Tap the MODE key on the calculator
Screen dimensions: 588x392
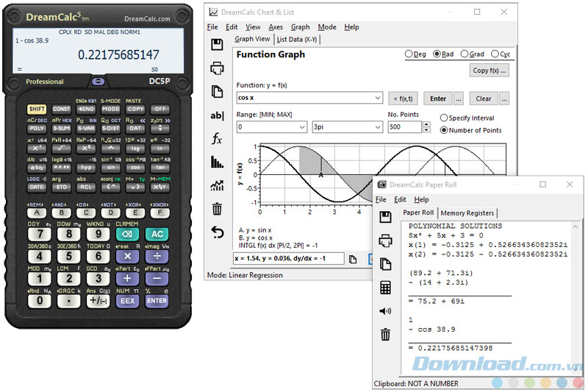[x=111, y=109]
